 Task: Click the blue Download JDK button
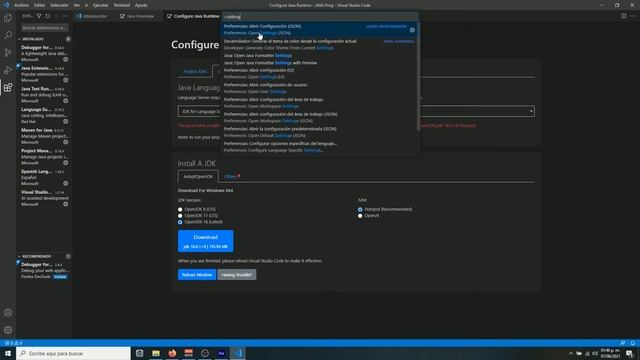[x=205, y=241]
